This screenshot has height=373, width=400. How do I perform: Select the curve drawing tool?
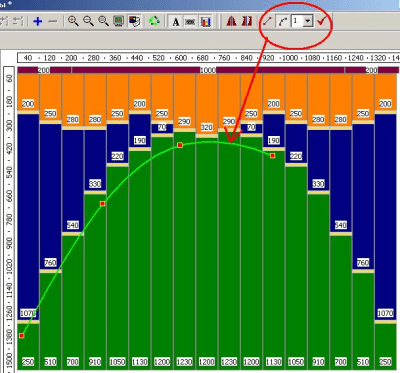(283, 22)
